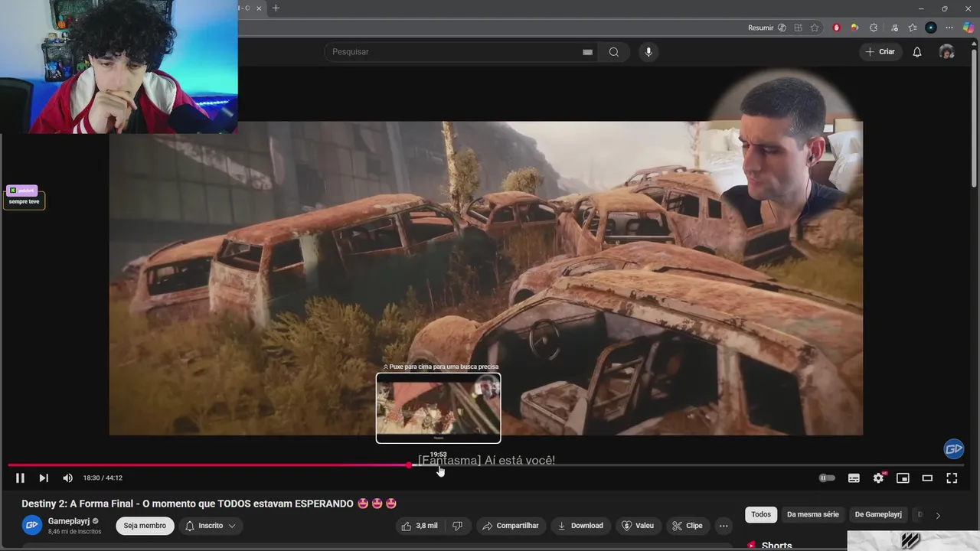
Task: Add page to favorites star
Action: [x=815, y=28]
